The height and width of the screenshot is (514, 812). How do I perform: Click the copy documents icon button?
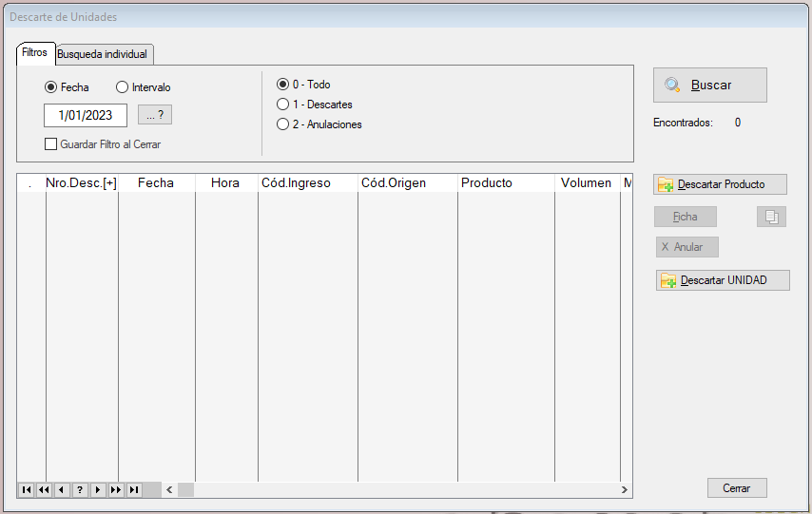[771, 217]
